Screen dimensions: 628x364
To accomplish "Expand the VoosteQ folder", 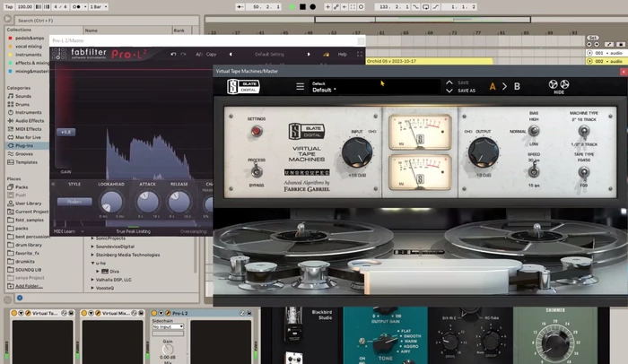I will [92, 288].
